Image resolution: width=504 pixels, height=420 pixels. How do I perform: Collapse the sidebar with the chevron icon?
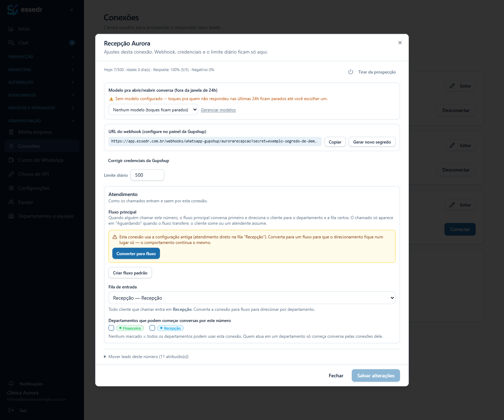[72, 10]
